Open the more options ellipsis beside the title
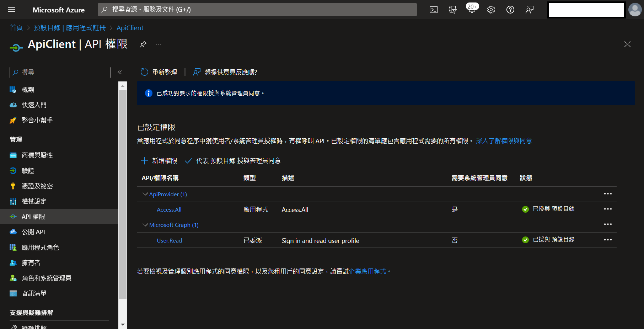The image size is (644, 330). click(159, 44)
